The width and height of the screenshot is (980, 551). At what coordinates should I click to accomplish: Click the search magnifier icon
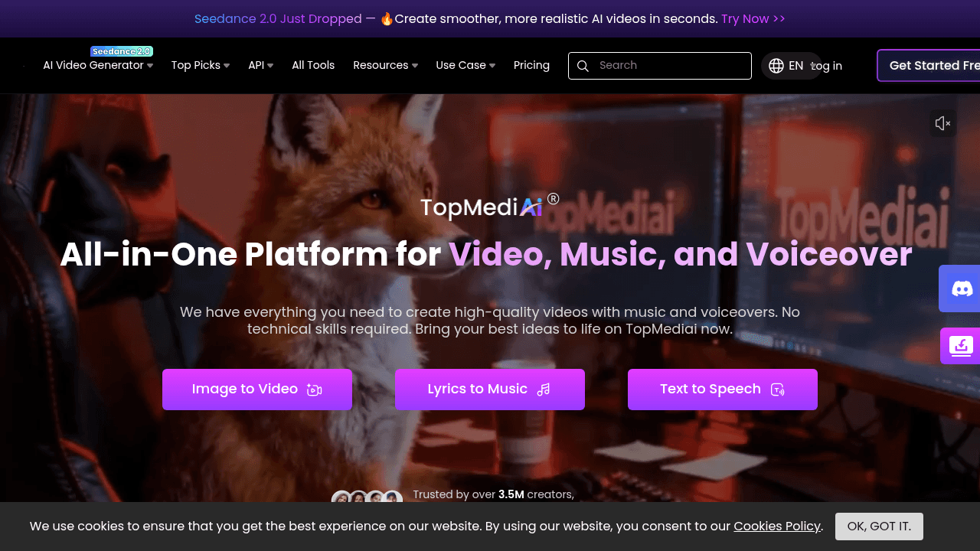583,66
